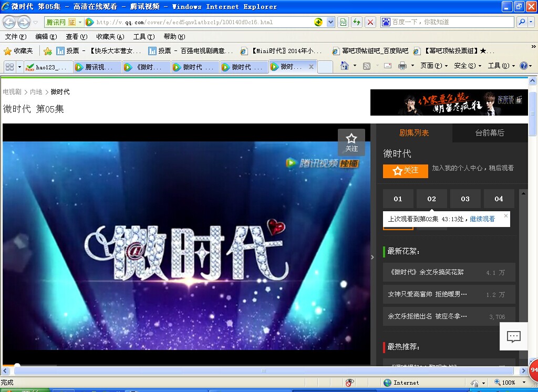Refresh the page with the green arrows icon
Screen dimensions: 538x392
[357, 22]
